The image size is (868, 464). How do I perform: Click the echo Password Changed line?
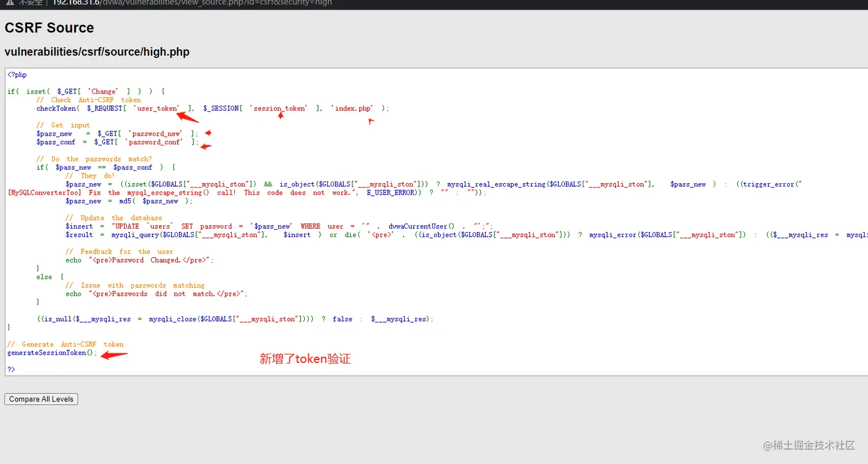(x=139, y=260)
